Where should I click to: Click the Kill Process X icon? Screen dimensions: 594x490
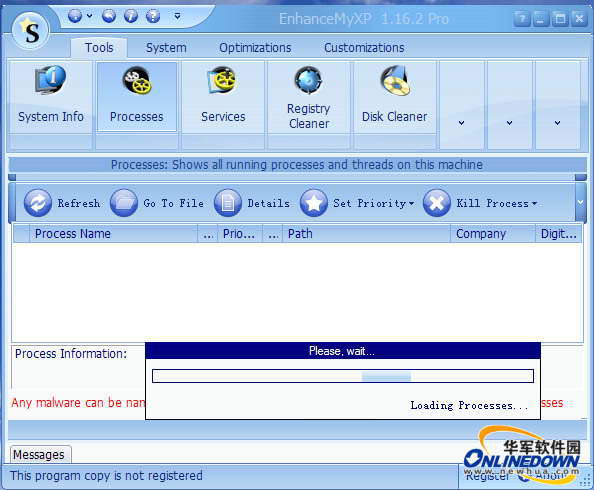point(437,203)
